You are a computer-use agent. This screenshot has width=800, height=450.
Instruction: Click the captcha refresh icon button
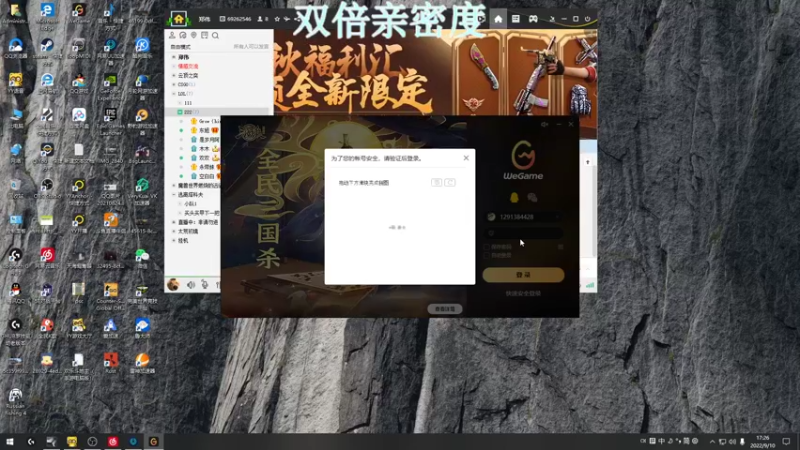(450, 182)
